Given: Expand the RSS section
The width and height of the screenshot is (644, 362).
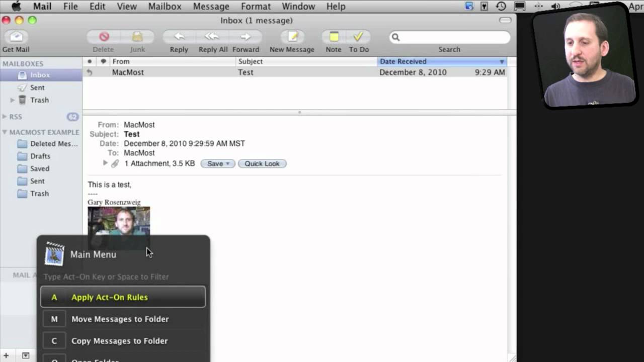Looking at the screenshot, I should click(x=5, y=117).
